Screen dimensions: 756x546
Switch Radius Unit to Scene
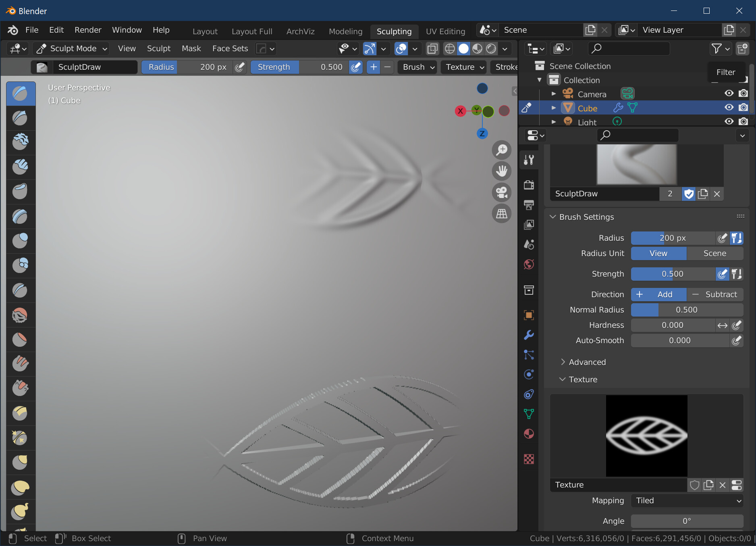coord(715,253)
